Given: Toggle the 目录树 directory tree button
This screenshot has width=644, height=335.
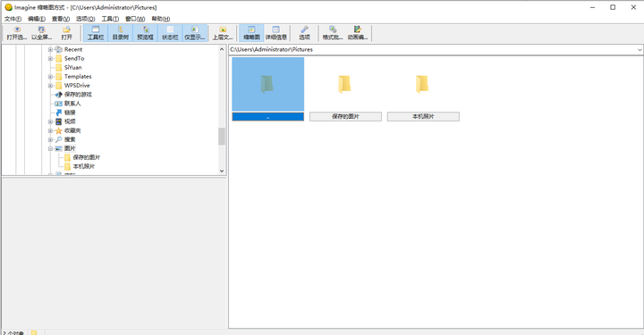Looking at the screenshot, I should (x=121, y=33).
